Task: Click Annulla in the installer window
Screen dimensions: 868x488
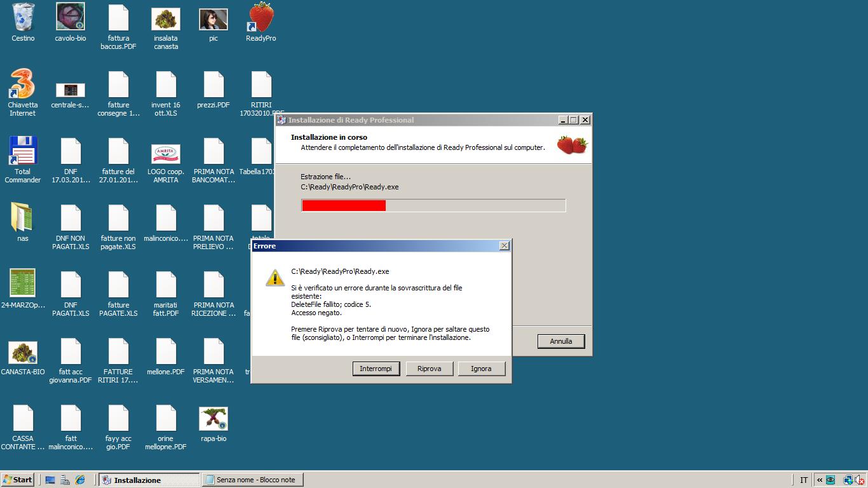Action: (561, 341)
